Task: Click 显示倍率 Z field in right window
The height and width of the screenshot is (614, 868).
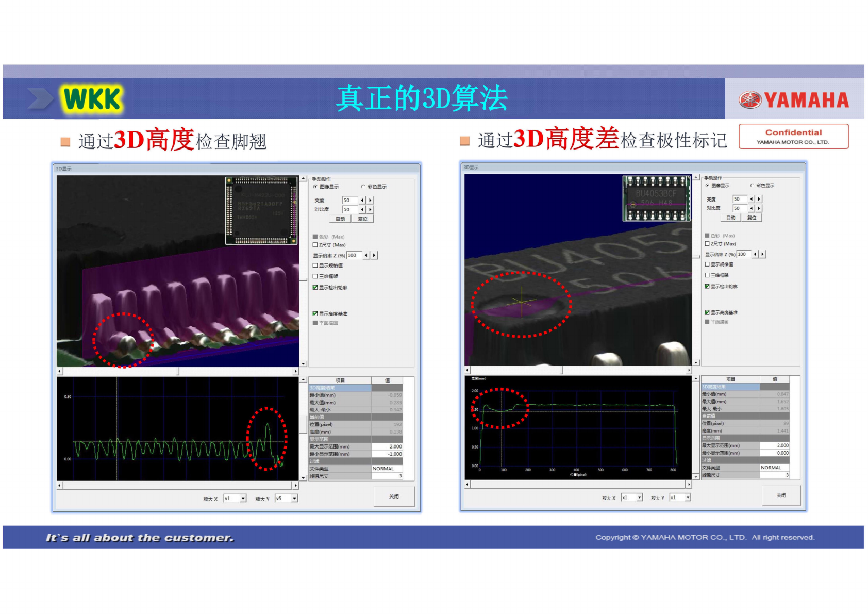Action: coord(744,254)
